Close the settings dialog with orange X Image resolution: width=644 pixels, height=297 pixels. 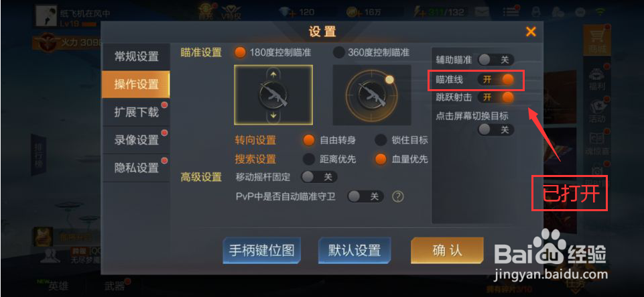531,32
